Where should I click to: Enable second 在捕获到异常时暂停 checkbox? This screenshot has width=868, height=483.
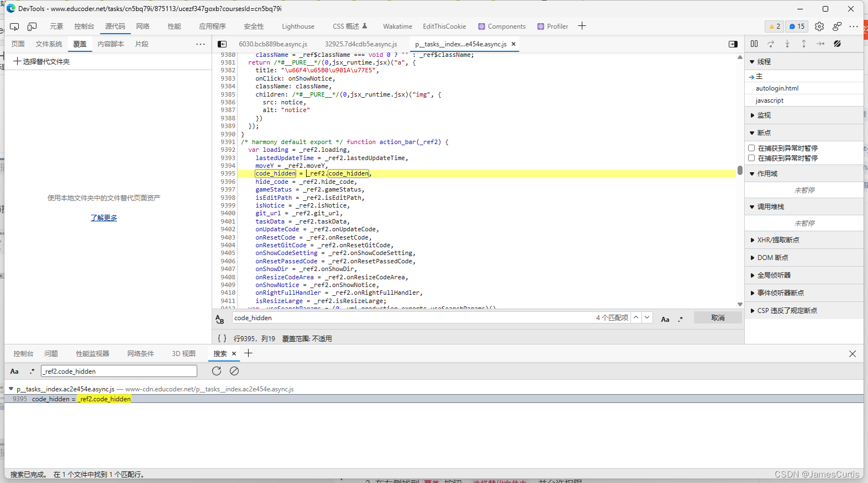(751, 158)
